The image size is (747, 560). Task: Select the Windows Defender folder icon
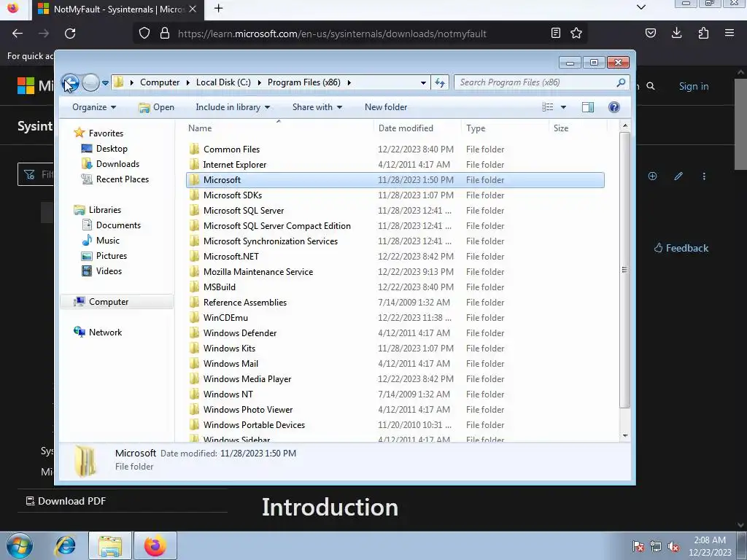194,332
